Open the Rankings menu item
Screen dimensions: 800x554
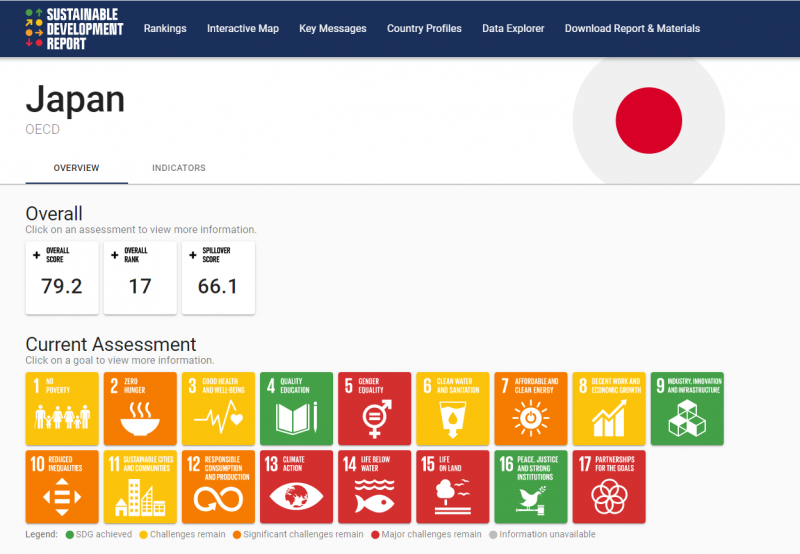tap(165, 29)
